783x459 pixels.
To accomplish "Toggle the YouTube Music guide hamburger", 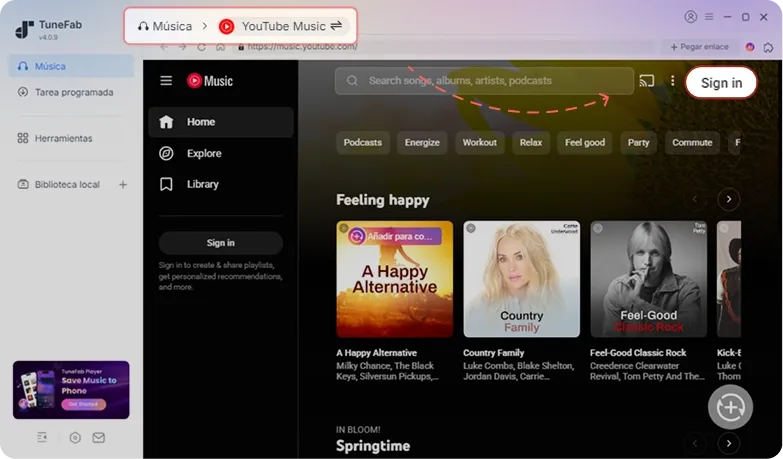I will (166, 81).
